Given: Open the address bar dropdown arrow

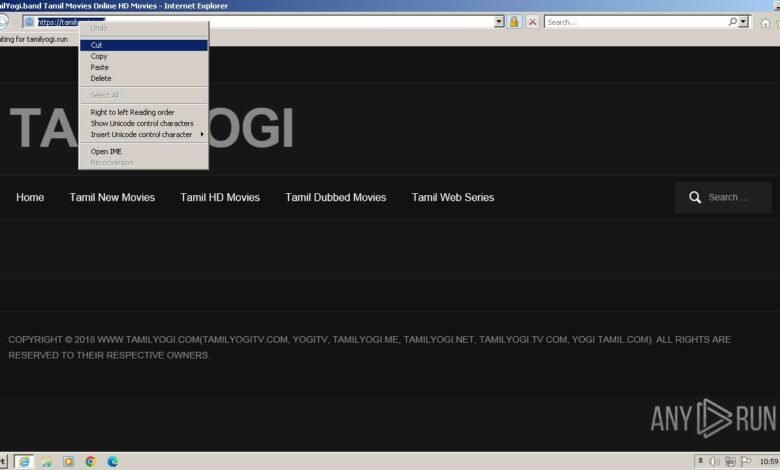Looking at the screenshot, I should pos(499,22).
